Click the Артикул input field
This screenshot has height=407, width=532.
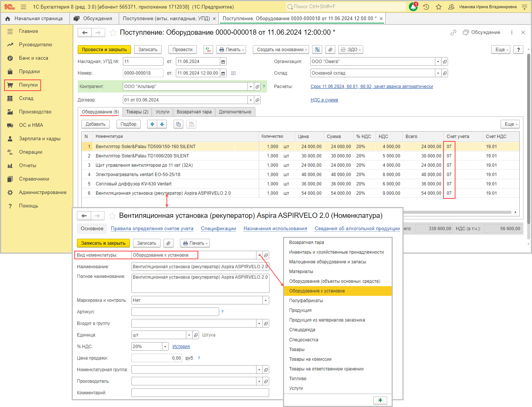point(175,312)
